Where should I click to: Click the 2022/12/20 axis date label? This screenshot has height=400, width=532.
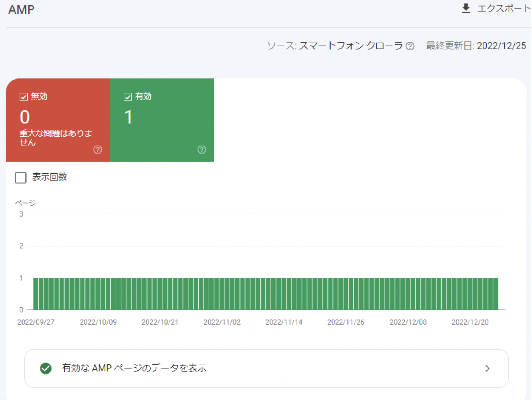(470, 322)
